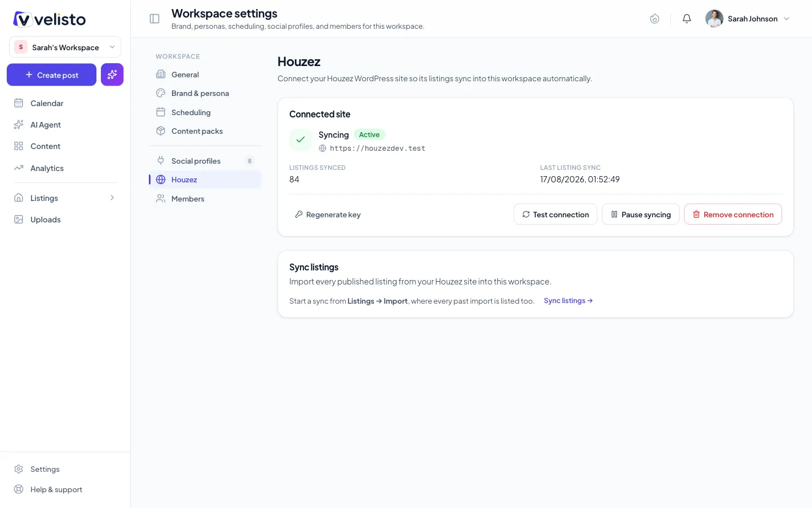Open the Members settings tab
This screenshot has height=508, width=812.
click(205, 199)
